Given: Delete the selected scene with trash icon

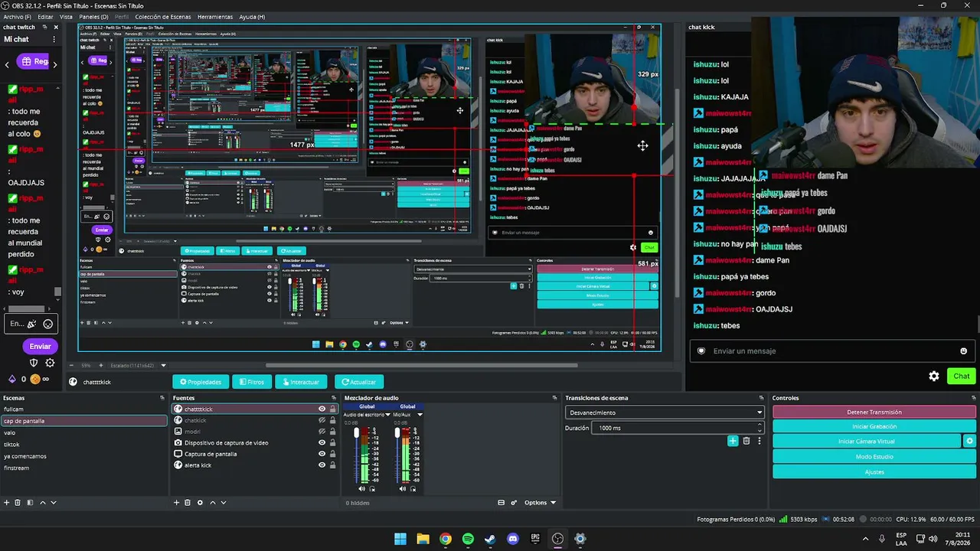Looking at the screenshot, I should 18,503.
